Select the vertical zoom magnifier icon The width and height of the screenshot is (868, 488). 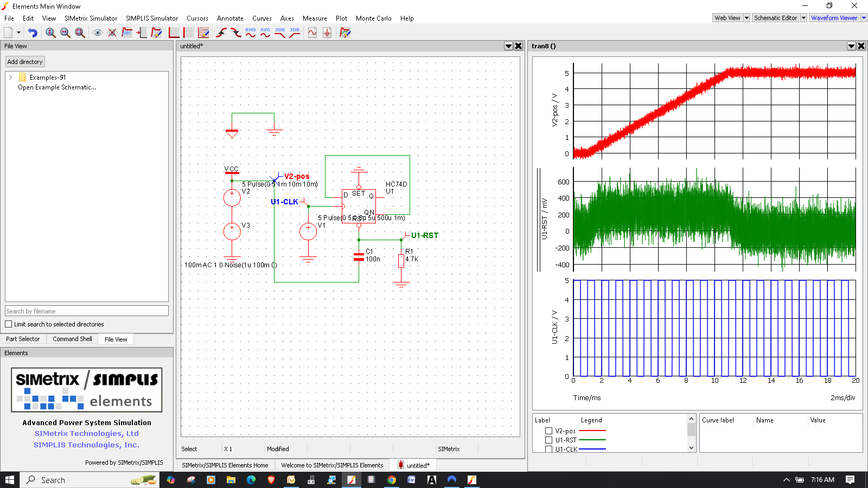point(50,33)
